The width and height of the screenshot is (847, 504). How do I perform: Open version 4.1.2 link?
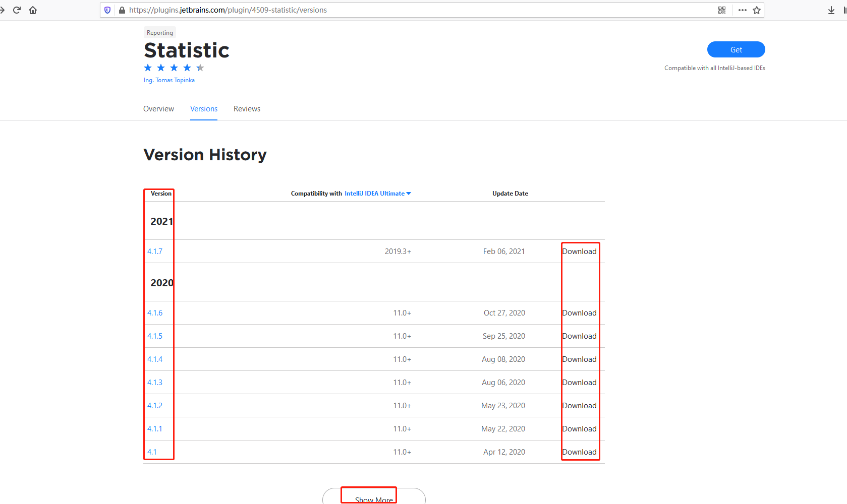pyautogui.click(x=155, y=406)
